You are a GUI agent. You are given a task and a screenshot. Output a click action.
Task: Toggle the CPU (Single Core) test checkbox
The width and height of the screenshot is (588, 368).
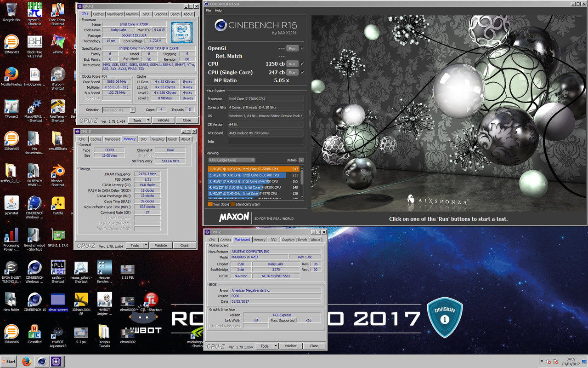[x=302, y=72]
